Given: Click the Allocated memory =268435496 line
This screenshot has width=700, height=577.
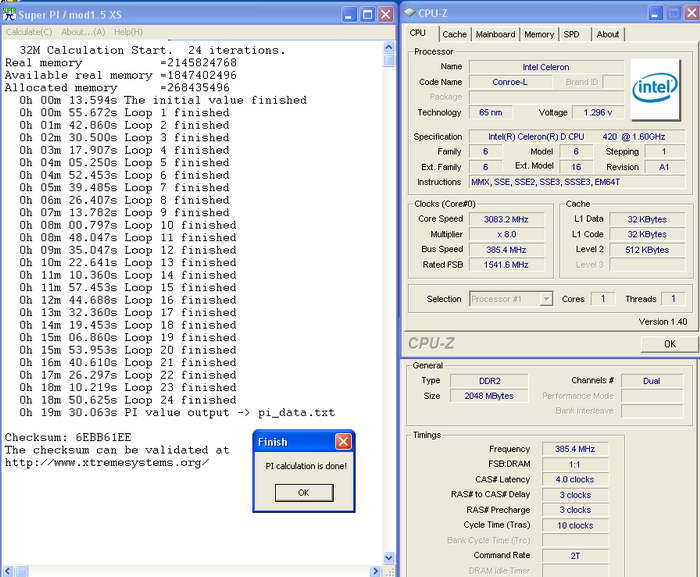Looking at the screenshot, I should pyautogui.click(x=117, y=88).
